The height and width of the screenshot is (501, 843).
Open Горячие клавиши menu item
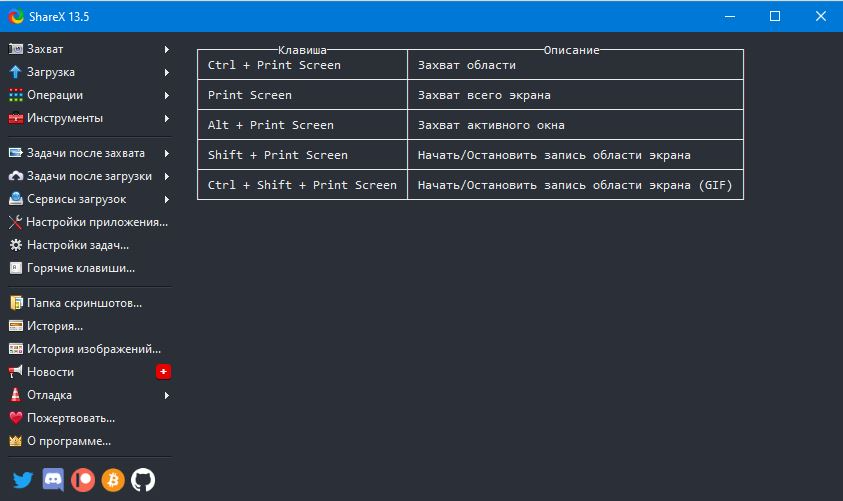(80, 268)
